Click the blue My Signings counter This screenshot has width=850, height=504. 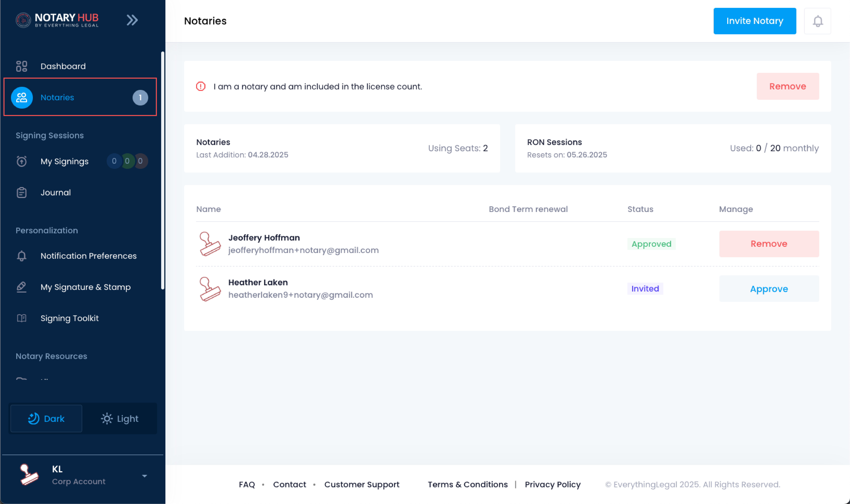[114, 161]
